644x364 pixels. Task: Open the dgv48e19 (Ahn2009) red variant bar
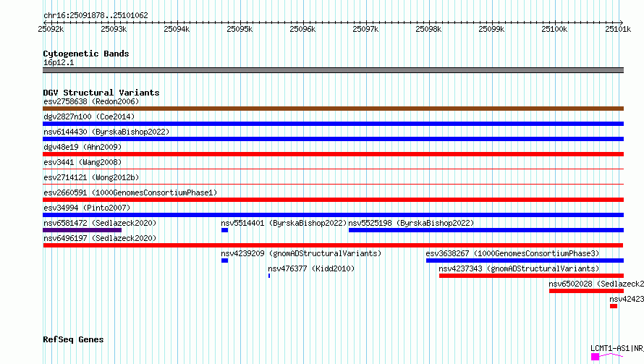(333, 154)
